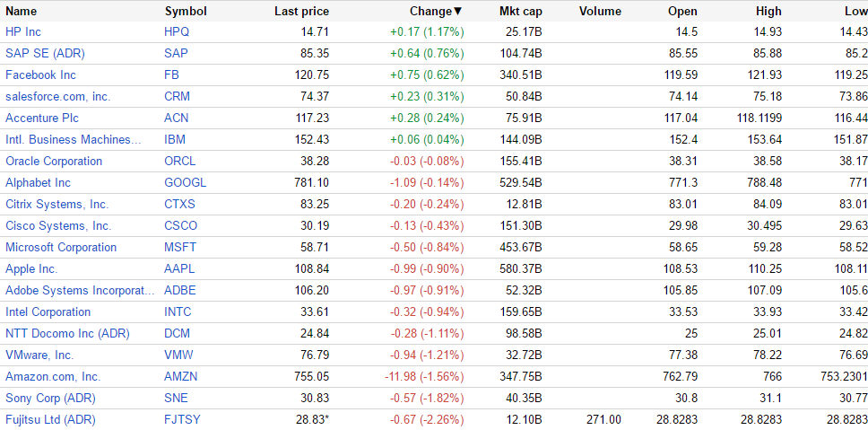
Task: Sort by High column header
Action: (768, 12)
